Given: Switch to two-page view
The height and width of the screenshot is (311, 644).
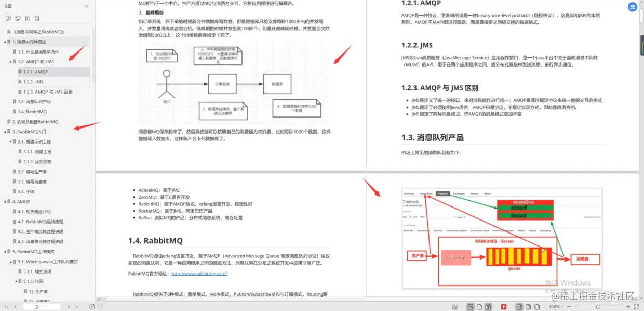Looking at the screenshot, I should point(488,307).
